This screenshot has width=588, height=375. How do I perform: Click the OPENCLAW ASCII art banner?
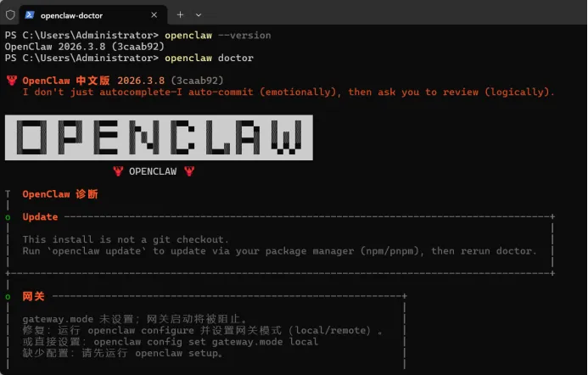click(159, 137)
